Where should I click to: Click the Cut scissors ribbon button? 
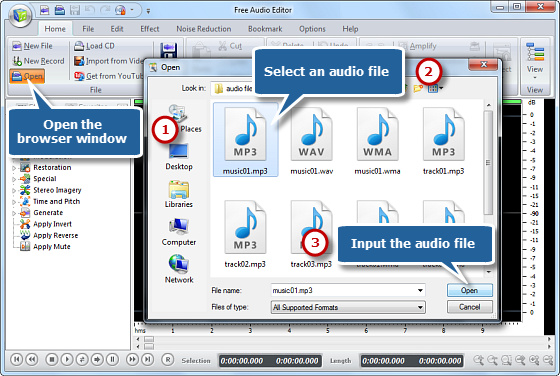point(230,46)
